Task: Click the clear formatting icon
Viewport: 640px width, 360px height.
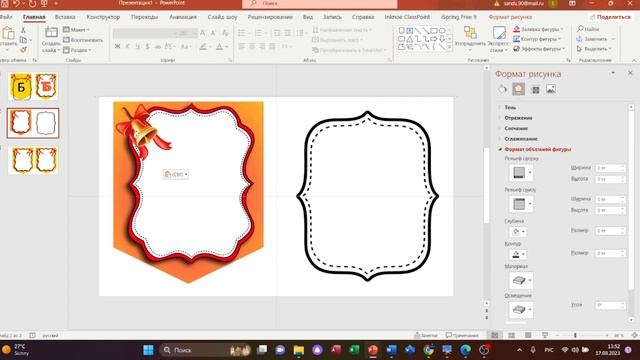Action: click(225, 33)
